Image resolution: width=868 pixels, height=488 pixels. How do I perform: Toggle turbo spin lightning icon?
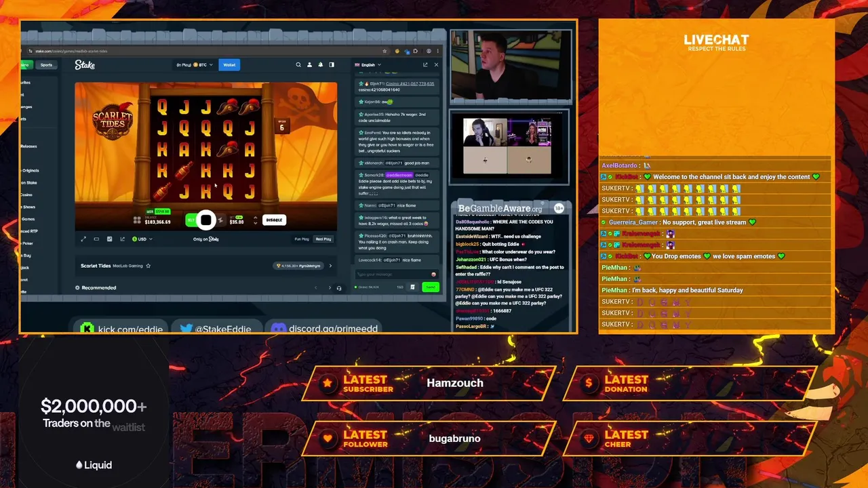click(220, 220)
